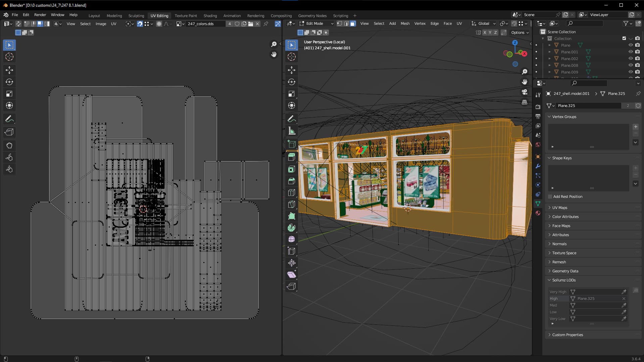Image resolution: width=644 pixels, height=362 pixels.
Task: Select the Knife tool in 3D viewport toolbar
Action: tap(292, 204)
